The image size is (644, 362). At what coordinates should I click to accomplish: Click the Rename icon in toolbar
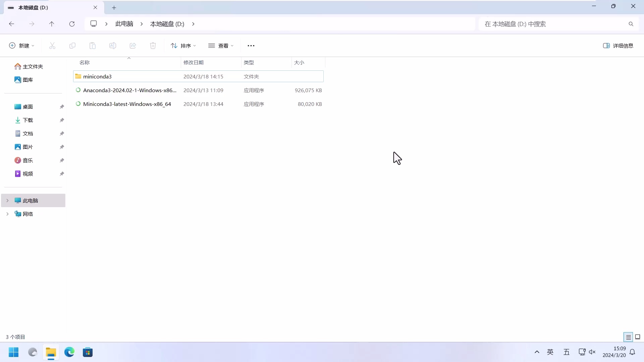(x=113, y=46)
